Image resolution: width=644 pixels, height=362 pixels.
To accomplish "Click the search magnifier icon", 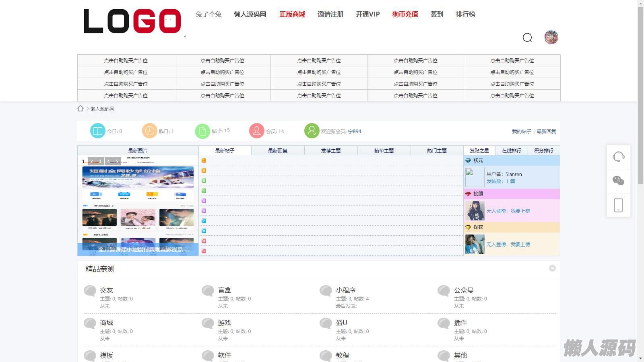I will 527,37.
